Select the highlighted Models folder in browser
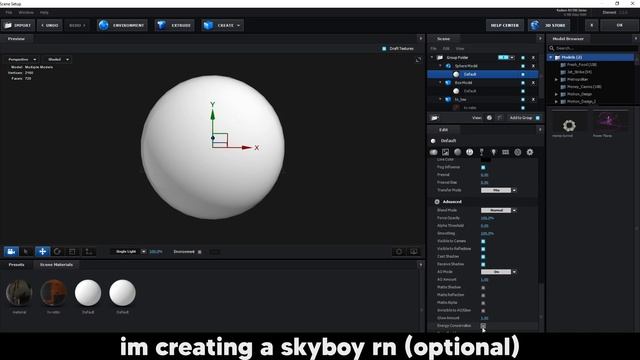The height and width of the screenshot is (360, 640). (591, 58)
